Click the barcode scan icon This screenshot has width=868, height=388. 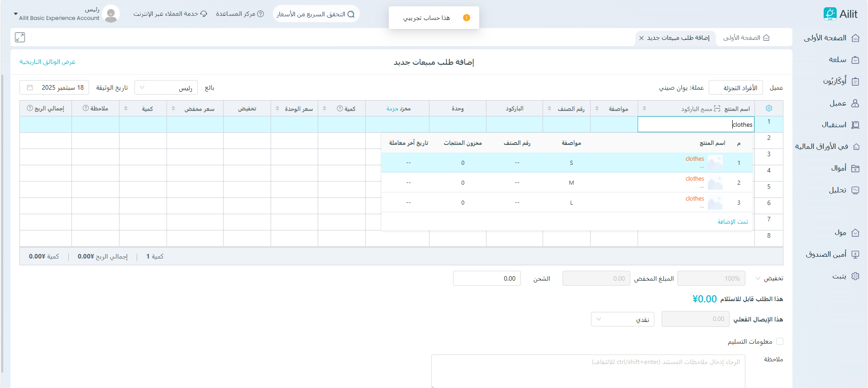pyautogui.click(x=717, y=108)
